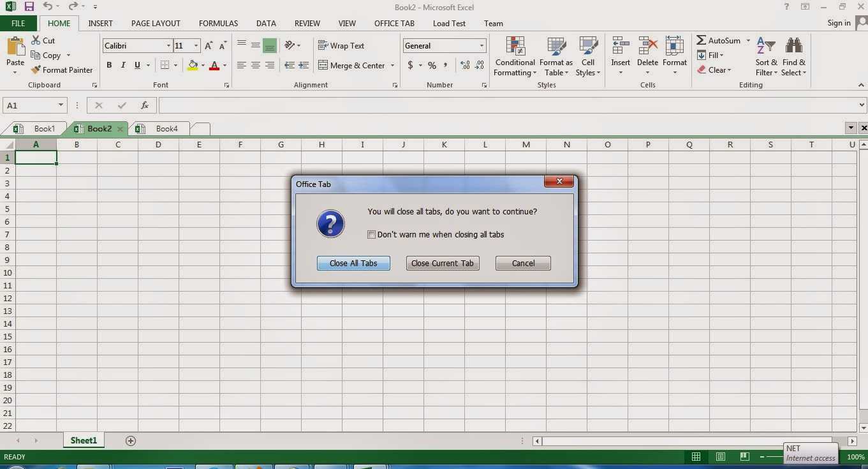Open the font color dropdown arrow
This screenshot has height=469, width=868.
tap(224, 65)
